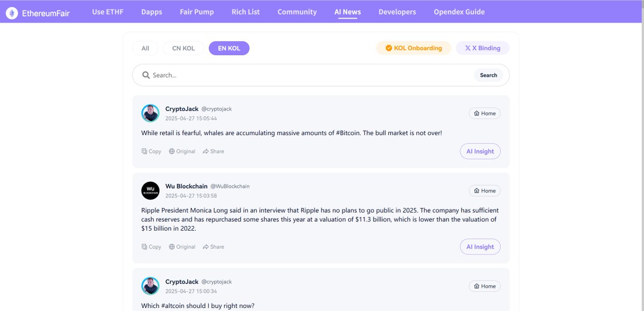This screenshot has height=311, width=644.
Task: Select the EN KOL filter
Action: [229, 48]
